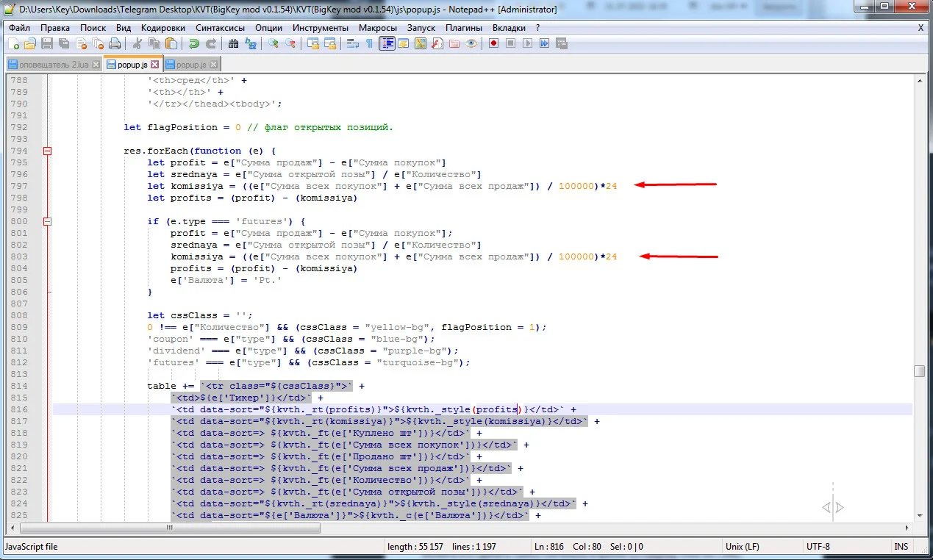Screen dimensions: 933x560
Task: Toggle the Word Wrap toolbar button
Action: (x=352, y=43)
